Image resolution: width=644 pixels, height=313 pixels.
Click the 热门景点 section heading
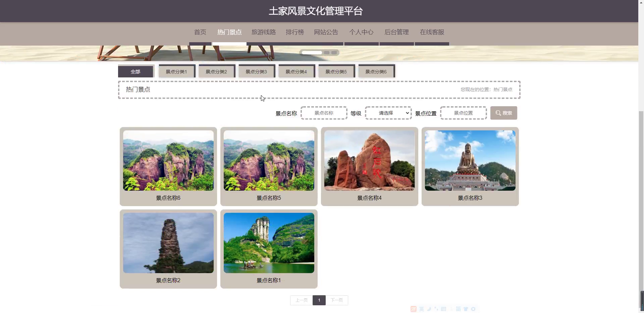click(138, 89)
